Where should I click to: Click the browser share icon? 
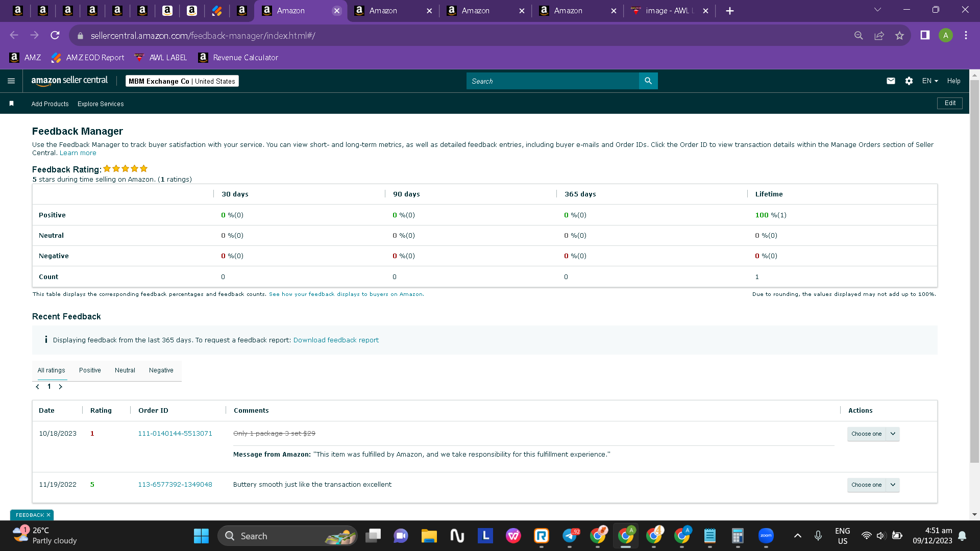[x=879, y=35]
